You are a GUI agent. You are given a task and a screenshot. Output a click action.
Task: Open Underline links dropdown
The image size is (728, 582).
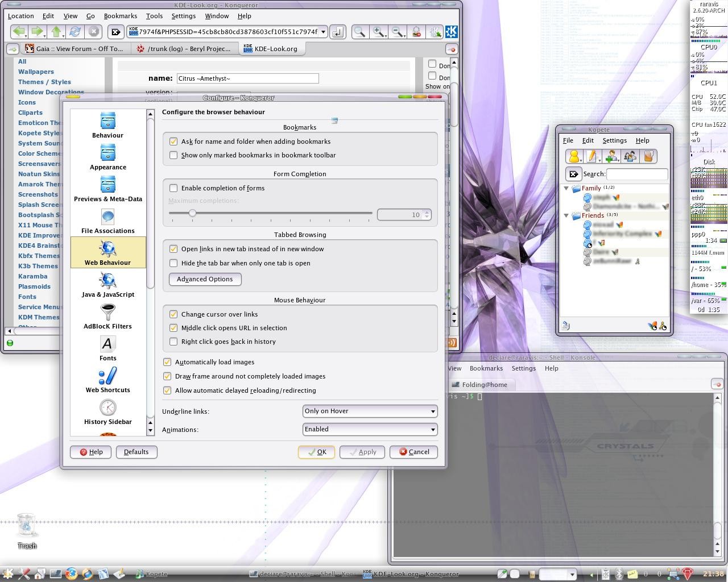(370, 411)
